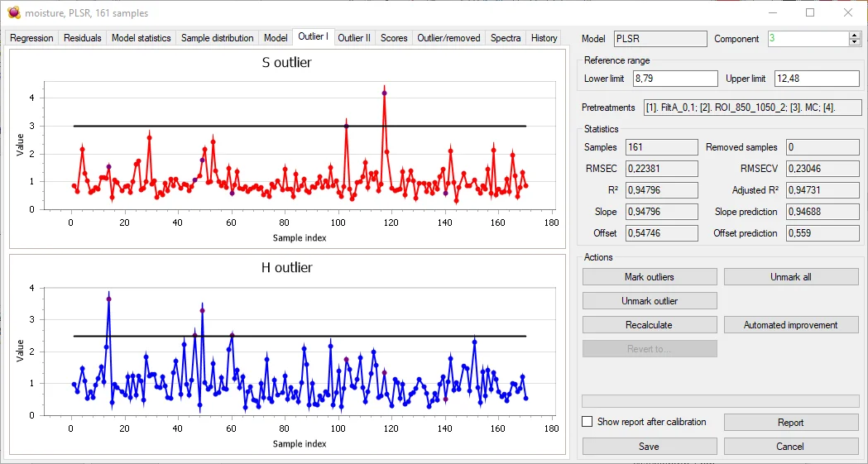Click the Upper limit input field

point(816,79)
